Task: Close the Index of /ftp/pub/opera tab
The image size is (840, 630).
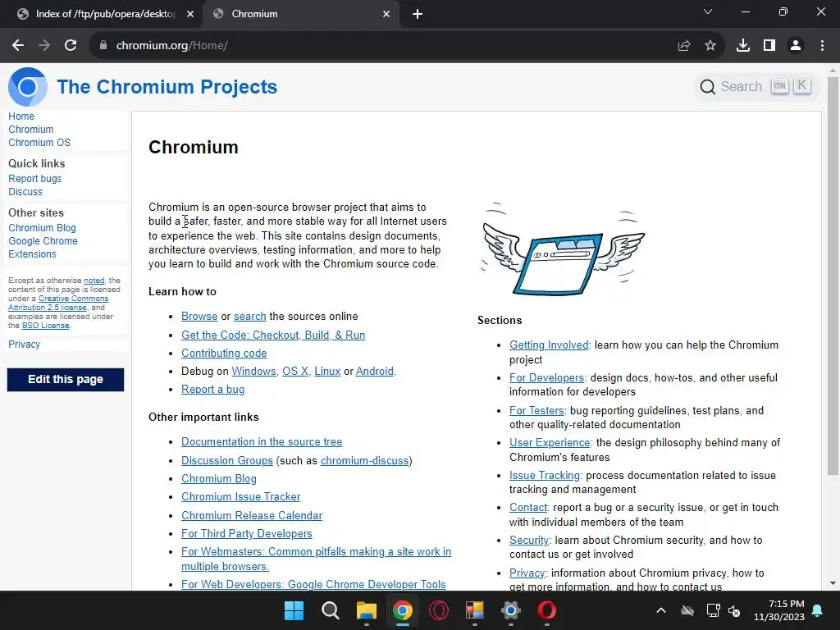Action: pyautogui.click(x=190, y=15)
